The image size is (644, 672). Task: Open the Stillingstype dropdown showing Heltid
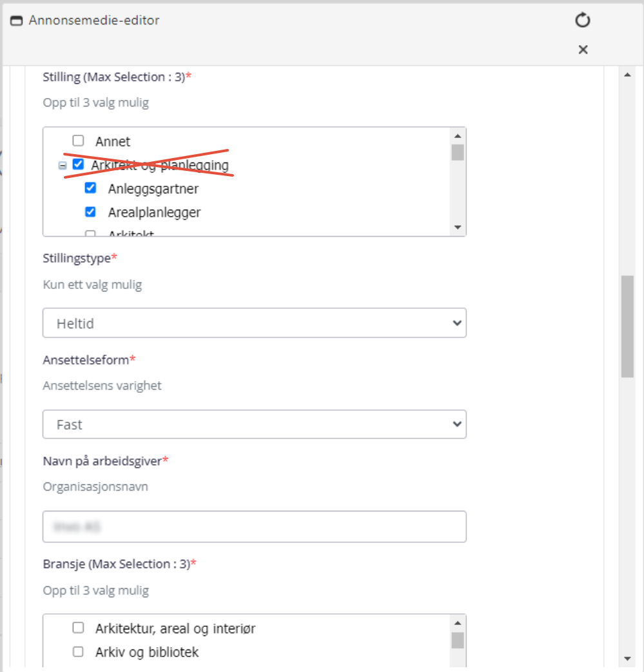[255, 322]
